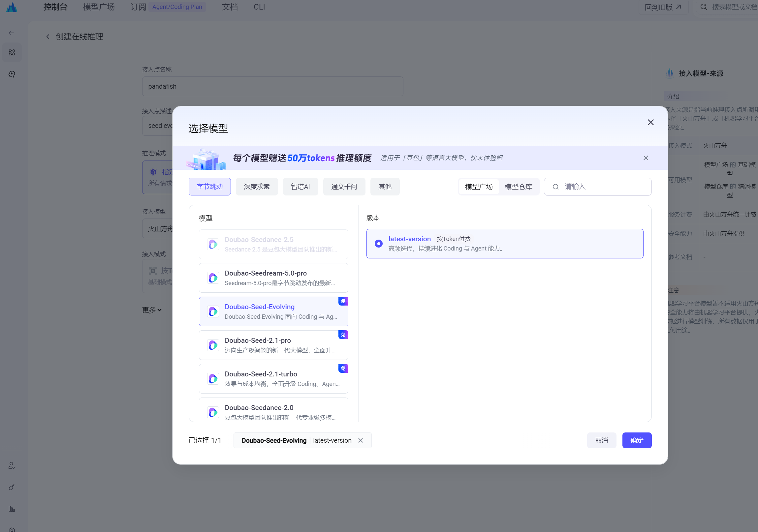
Task: Open the API key sidebar icon
Action: pyautogui.click(x=12, y=487)
